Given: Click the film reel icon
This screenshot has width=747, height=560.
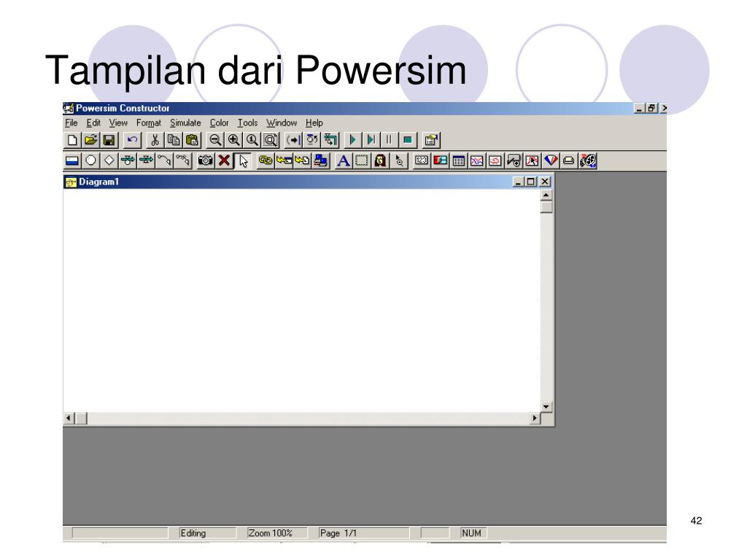Looking at the screenshot, I should (588, 161).
